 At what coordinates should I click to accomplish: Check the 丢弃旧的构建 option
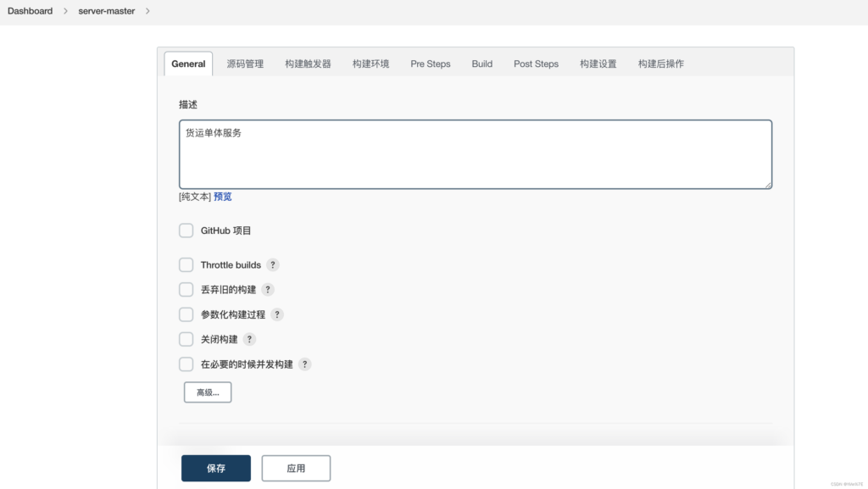(186, 290)
